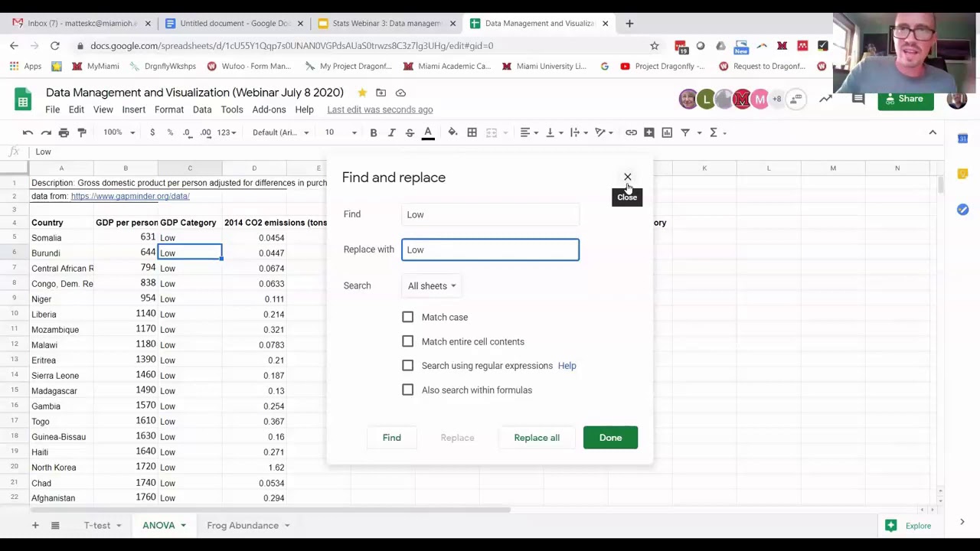Screen dimensions: 980x551
Task: Click the cloud document status icon
Action: click(x=400, y=93)
